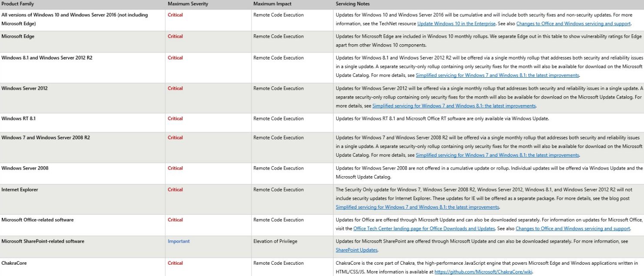Image resolution: width=644 pixels, height=276 pixels.
Task: Click the Windows RT 8.1 product name
Action: point(18,118)
